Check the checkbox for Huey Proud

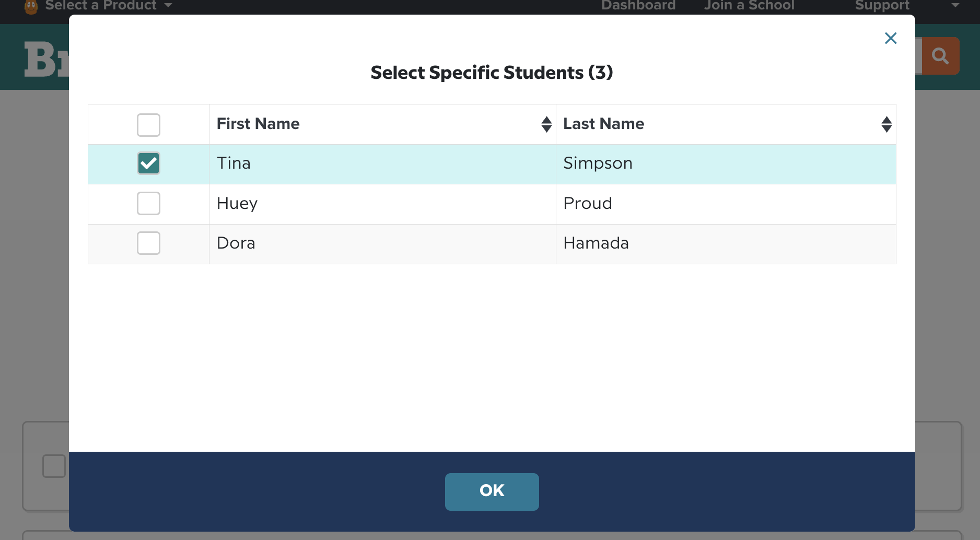[x=148, y=204]
